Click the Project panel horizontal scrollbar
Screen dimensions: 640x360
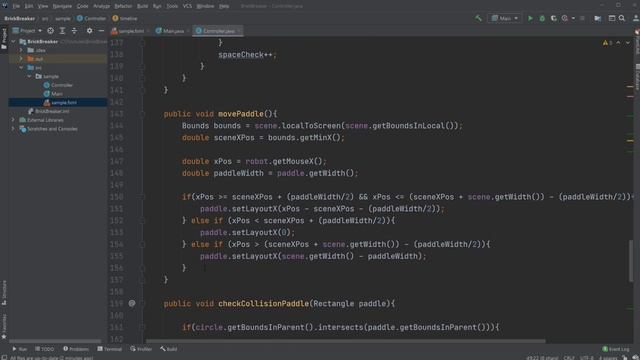click(x=55, y=341)
